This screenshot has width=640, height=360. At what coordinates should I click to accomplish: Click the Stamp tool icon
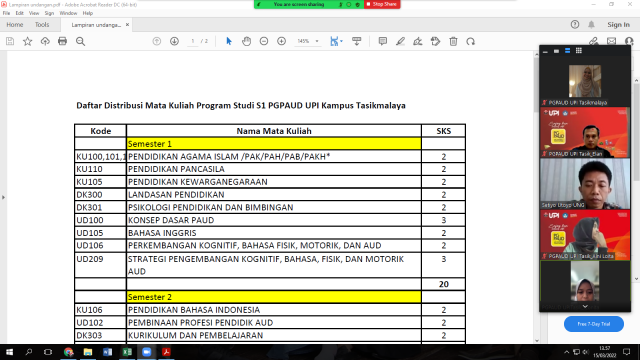tap(436, 41)
